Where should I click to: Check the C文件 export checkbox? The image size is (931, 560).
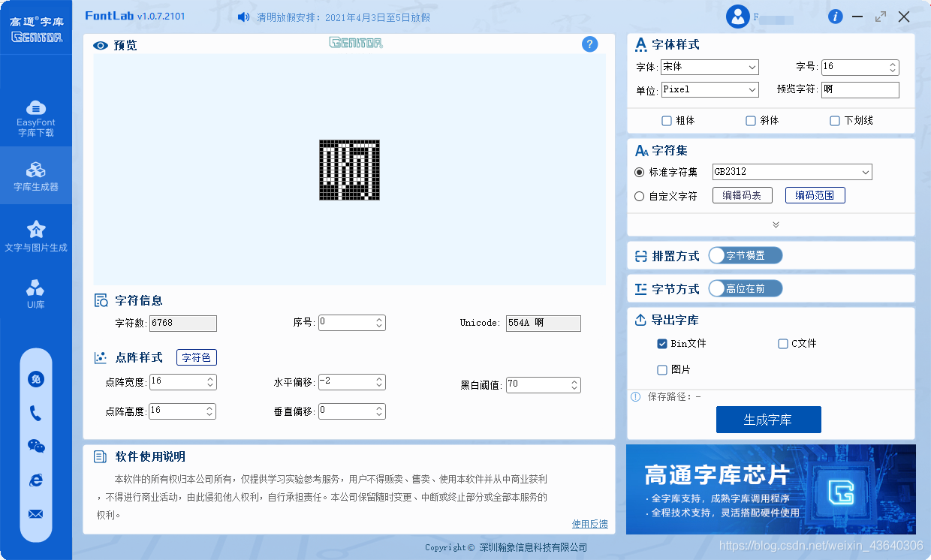(783, 343)
